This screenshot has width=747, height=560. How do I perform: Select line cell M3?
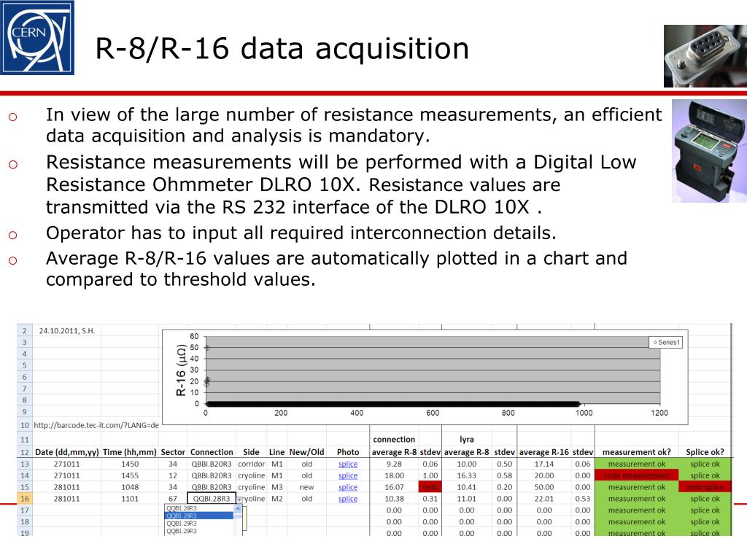pyautogui.click(x=276, y=487)
